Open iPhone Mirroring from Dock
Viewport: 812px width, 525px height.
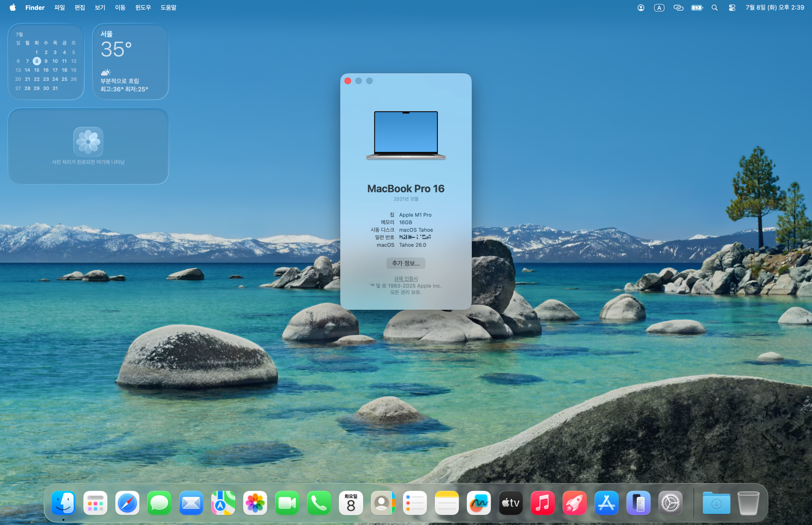(638, 503)
